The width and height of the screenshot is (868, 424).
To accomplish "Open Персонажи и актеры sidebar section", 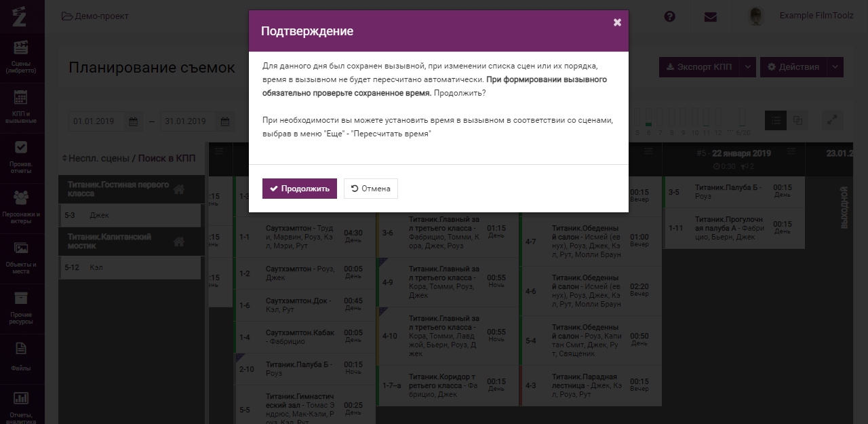I will pos(22,208).
